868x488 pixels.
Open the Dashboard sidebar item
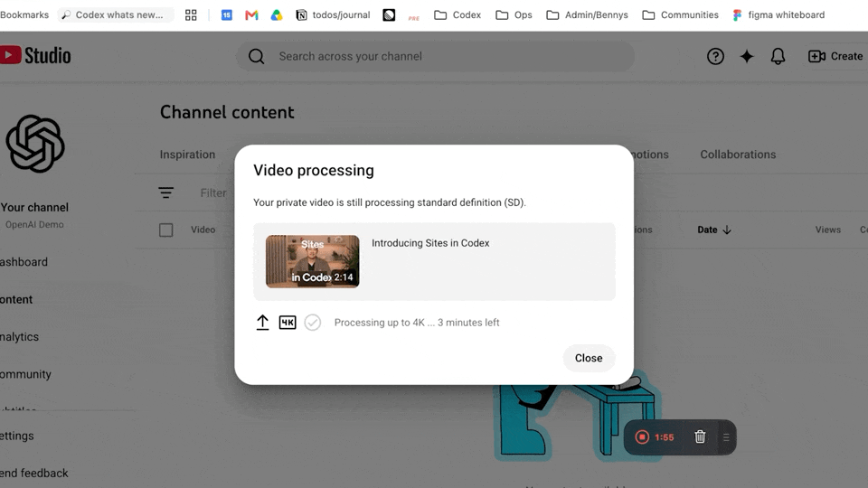point(24,262)
